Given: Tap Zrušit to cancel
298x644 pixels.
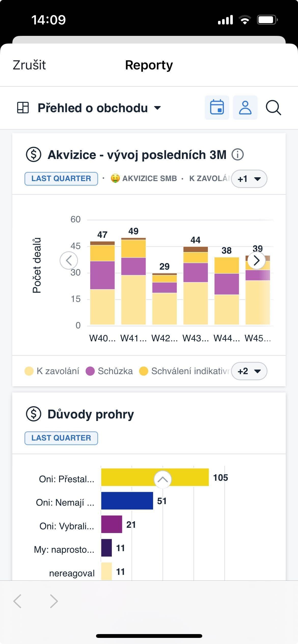Looking at the screenshot, I should [29, 65].
